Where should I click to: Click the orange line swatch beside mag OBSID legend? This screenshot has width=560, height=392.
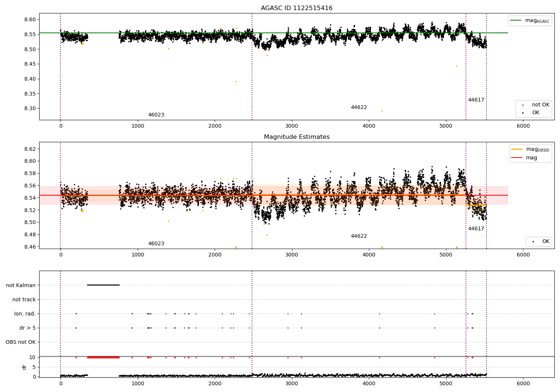(x=517, y=149)
